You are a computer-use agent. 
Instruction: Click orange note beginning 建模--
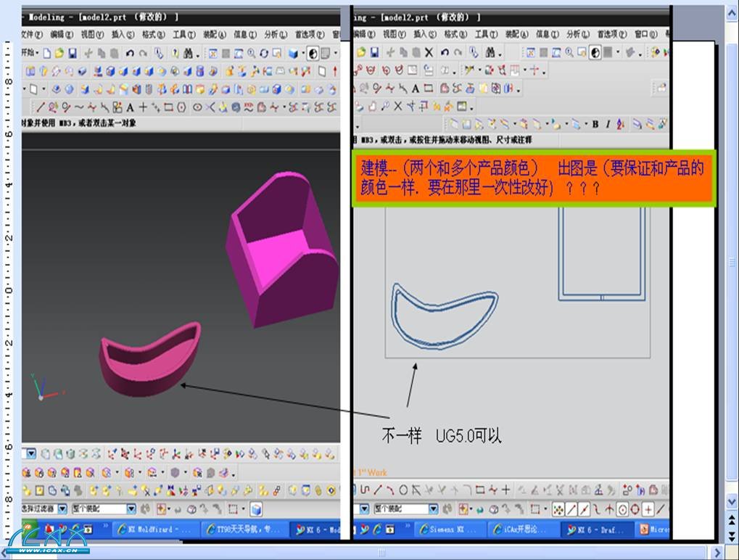(534, 178)
